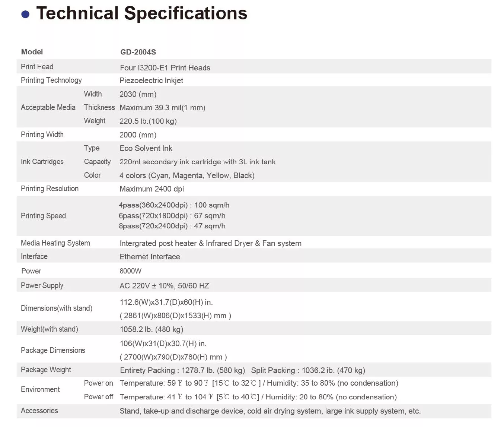Click the Media Heating System label
This screenshot has height=427, width=504.
point(55,243)
